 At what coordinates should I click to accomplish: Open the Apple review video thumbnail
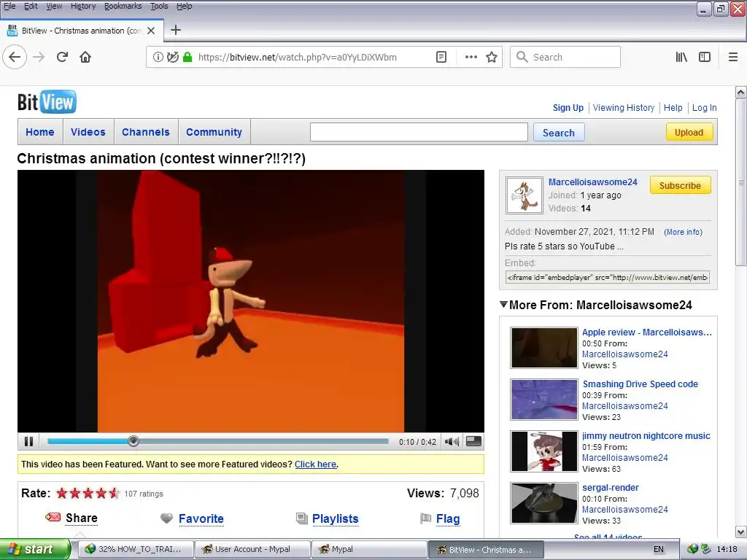[x=543, y=348]
